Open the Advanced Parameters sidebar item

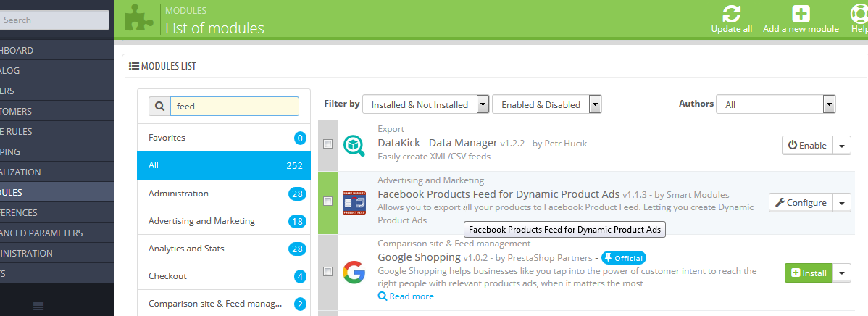pyautogui.click(x=57, y=233)
